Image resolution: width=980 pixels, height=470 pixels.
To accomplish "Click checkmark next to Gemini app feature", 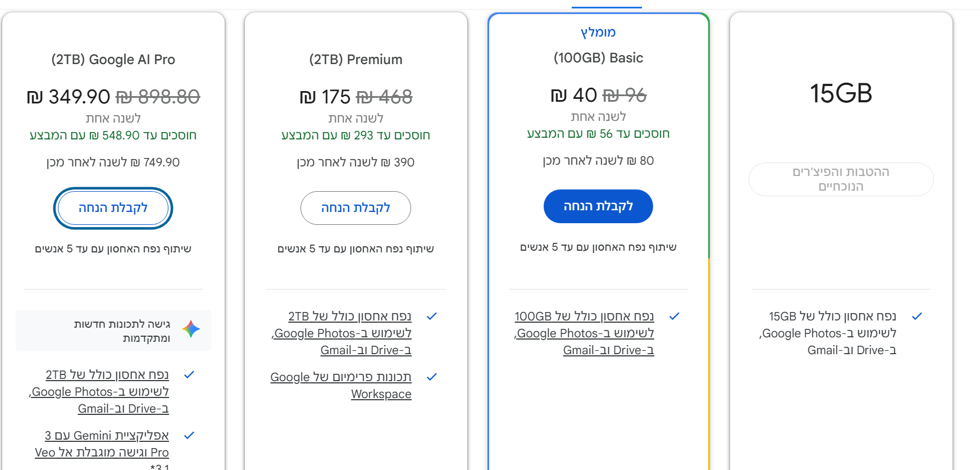I will pyautogui.click(x=189, y=435).
